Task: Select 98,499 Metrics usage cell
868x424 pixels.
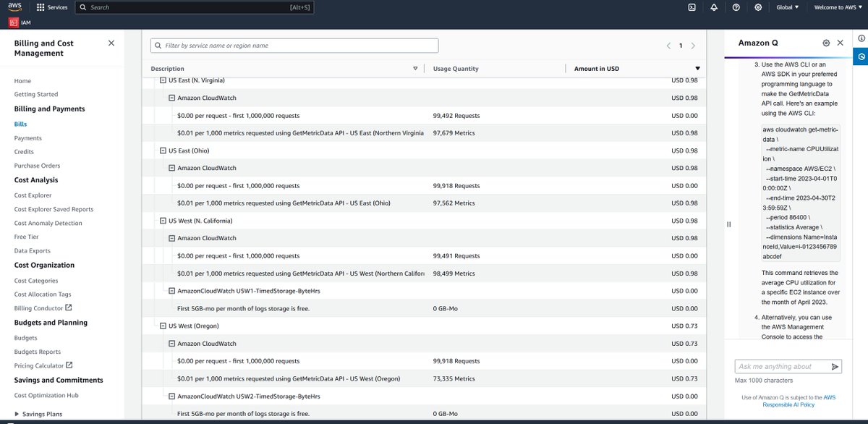Action: coord(454,274)
